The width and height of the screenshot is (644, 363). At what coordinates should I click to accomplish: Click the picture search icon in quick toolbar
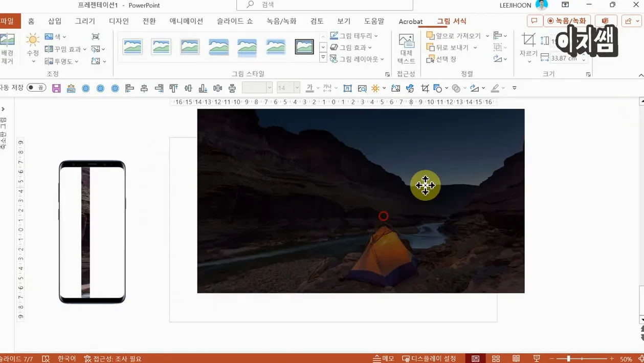click(x=362, y=88)
